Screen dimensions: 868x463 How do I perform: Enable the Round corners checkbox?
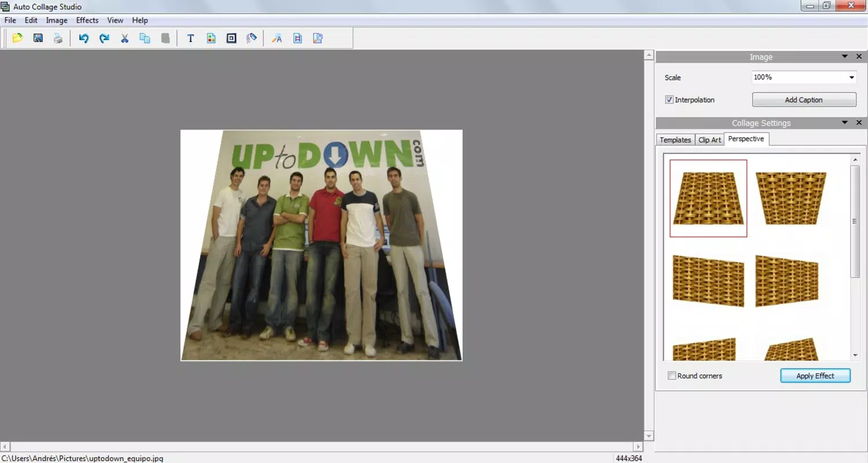click(671, 376)
